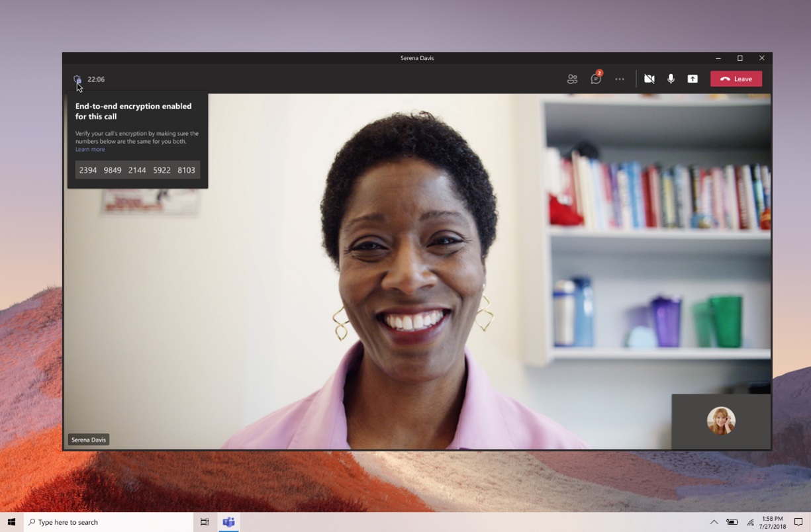
Task: Click the security code 8103
Action: coord(187,170)
